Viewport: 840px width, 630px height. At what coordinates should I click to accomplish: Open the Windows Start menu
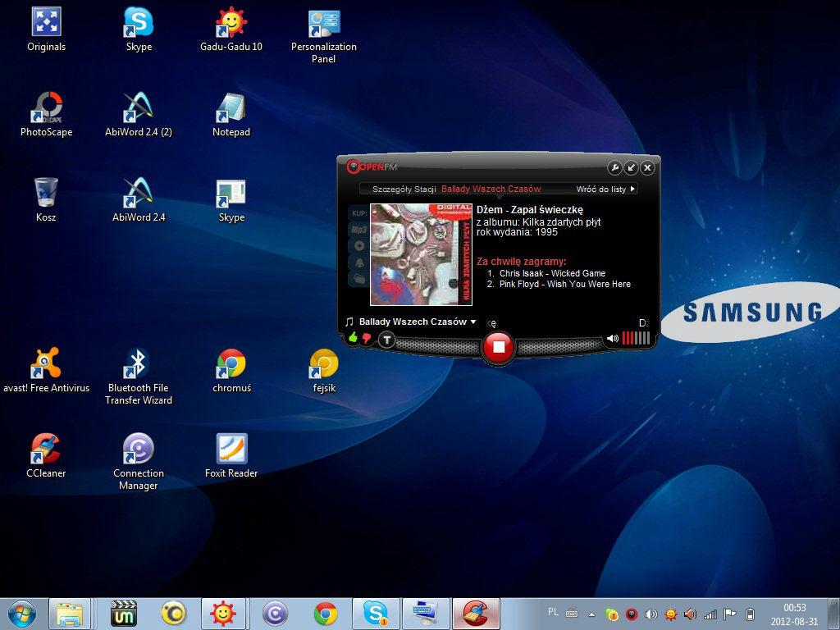22,614
